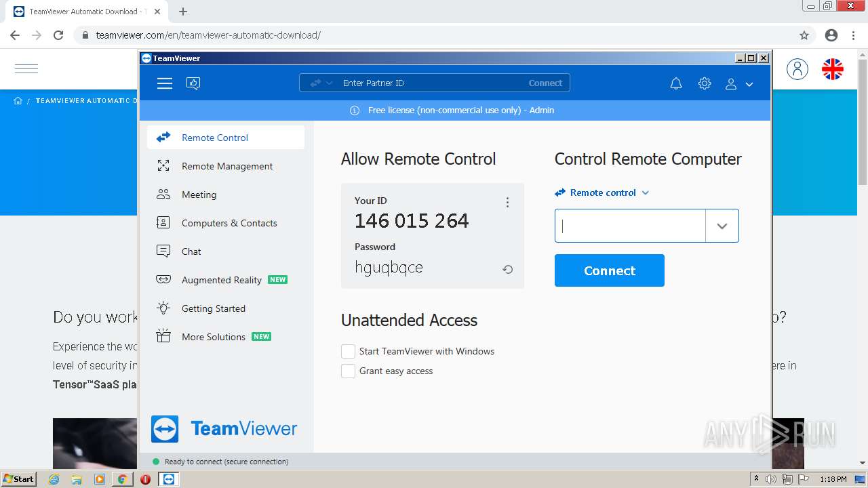Expand the Remote control mode dropdown
This screenshot has height=488, width=868.
(602, 192)
